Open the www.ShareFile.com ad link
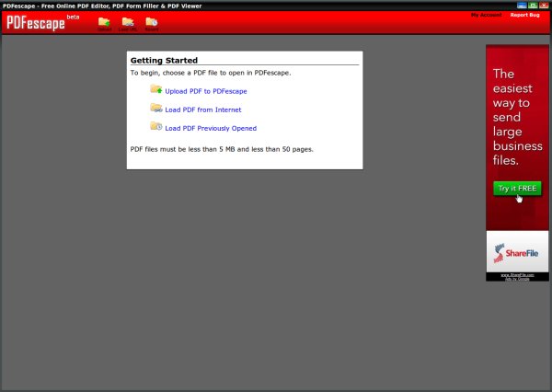The height and width of the screenshot is (392, 552). point(517,275)
